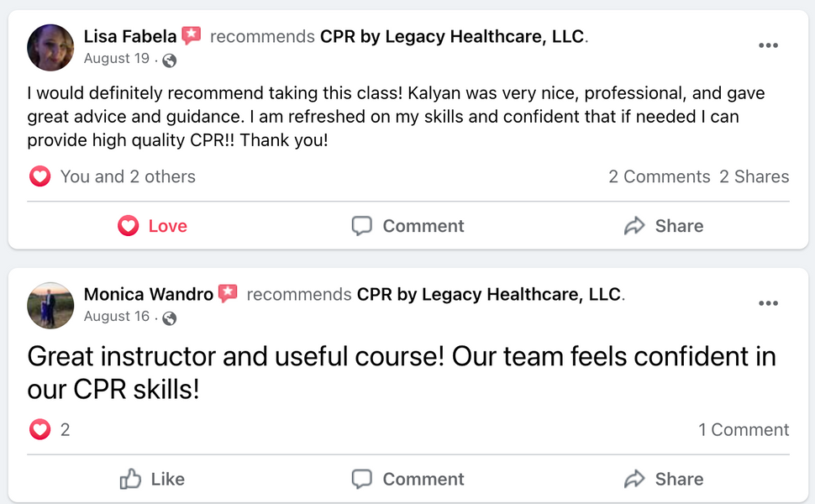Viewport: 815px width, 504px height.
Task: Click Comment button under Lisa's post
Action: click(407, 226)
